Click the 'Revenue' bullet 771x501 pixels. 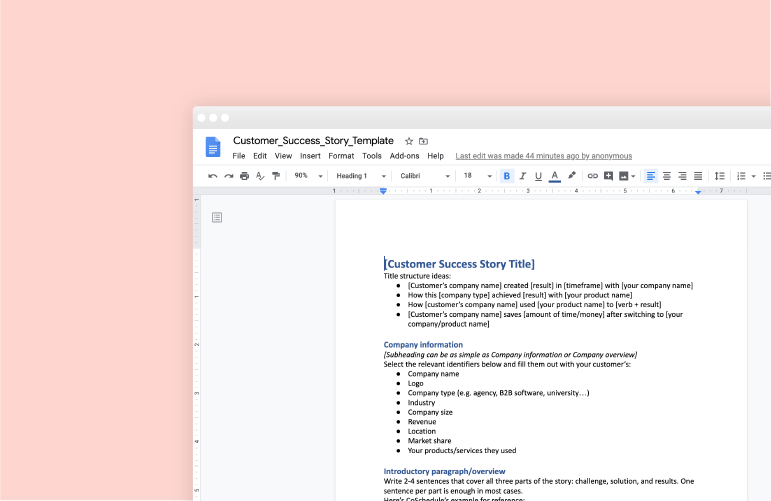pyautogui.click(x=422, y=422)
